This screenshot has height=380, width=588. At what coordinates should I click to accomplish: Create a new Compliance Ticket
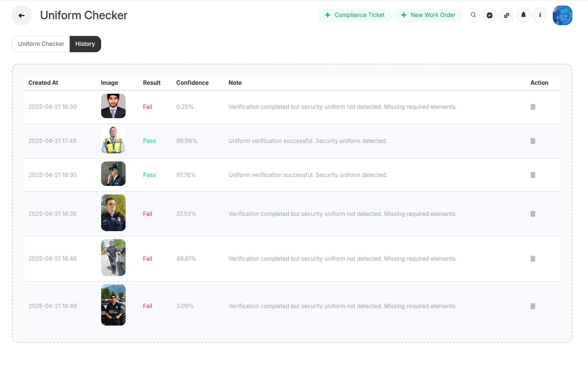[355, 15]
